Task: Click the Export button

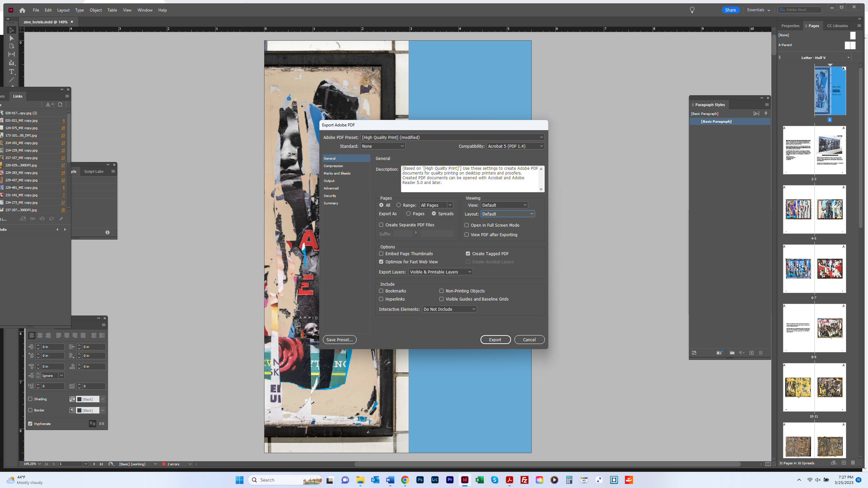Action: 495,339
